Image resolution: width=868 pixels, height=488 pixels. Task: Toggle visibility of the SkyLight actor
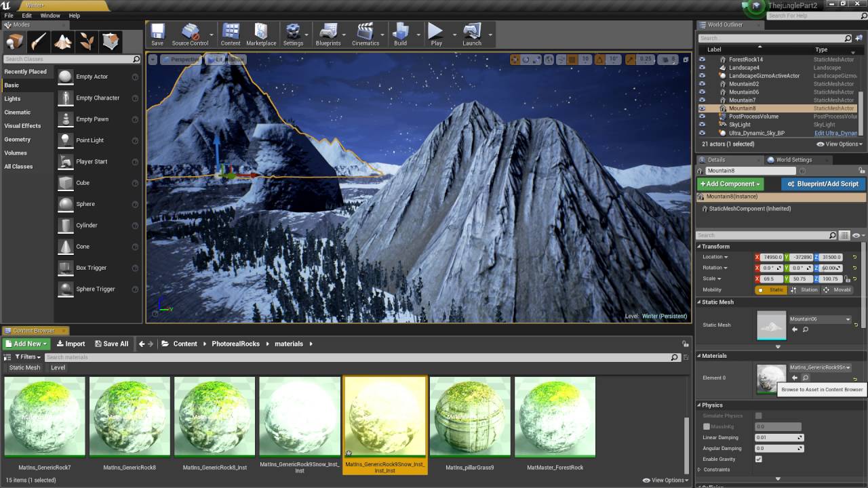(702, 125)
